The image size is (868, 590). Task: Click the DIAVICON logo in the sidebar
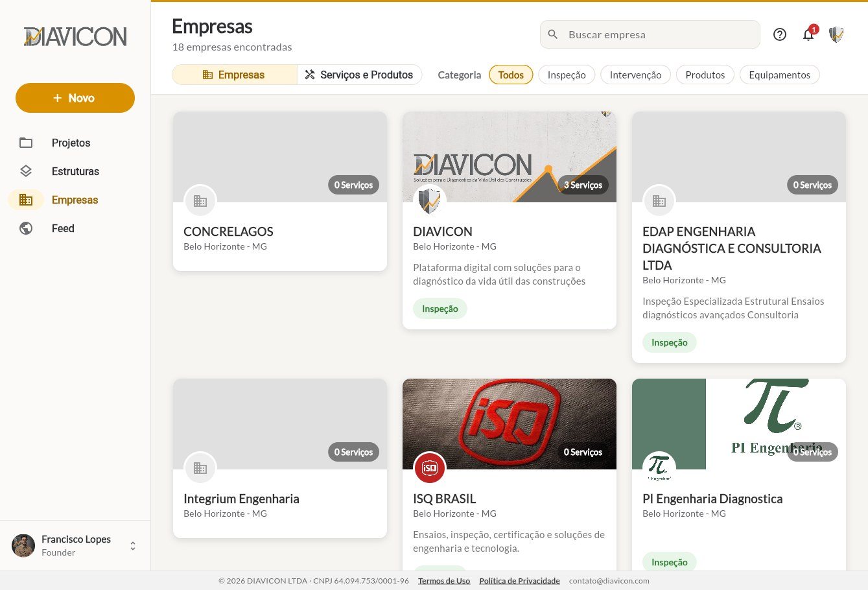click(x=75, y=36)
